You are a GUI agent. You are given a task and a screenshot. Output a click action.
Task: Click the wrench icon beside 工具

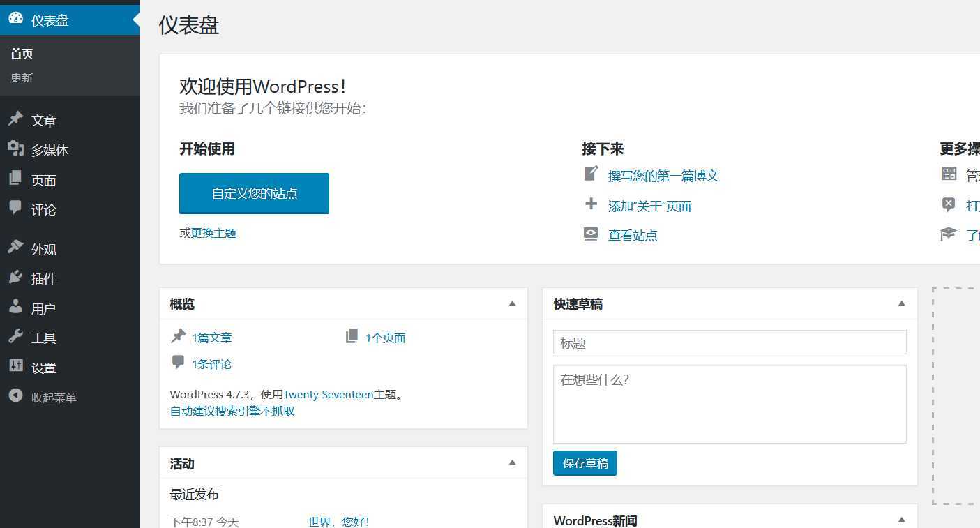15,337
